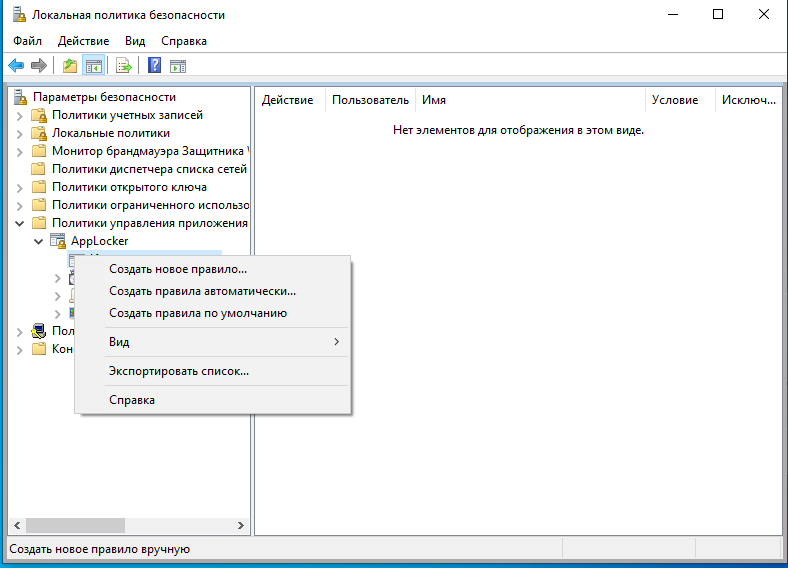Click the Политики открытого ключа folder icon
Screen dimensions: 788x568
tap(39, 187)
